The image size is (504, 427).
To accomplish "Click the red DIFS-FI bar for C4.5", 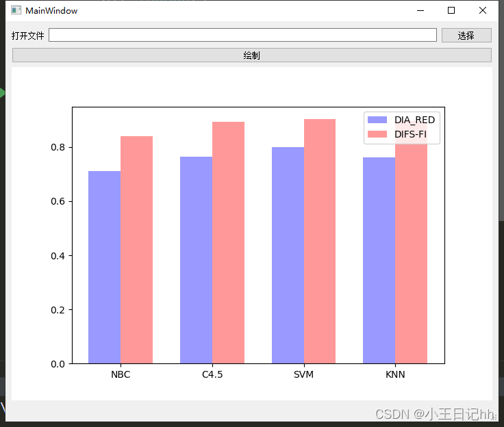I will pyautogui.click(x=228, y=242).
